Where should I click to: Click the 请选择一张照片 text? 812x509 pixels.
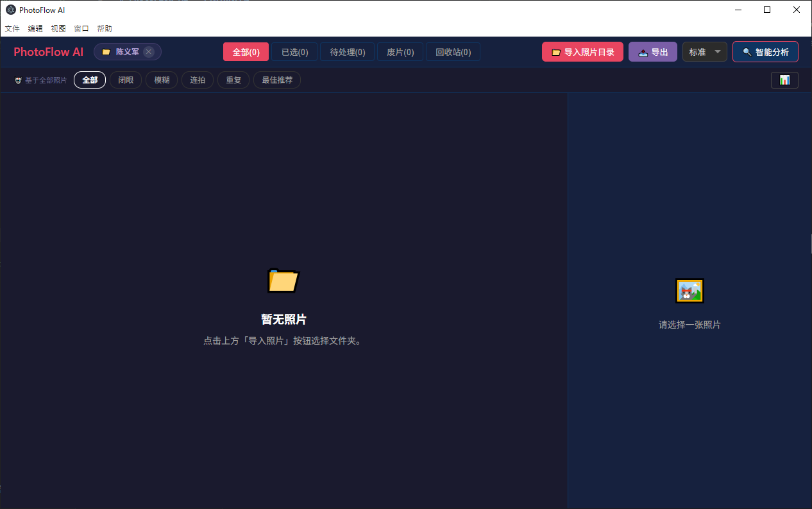689,325
